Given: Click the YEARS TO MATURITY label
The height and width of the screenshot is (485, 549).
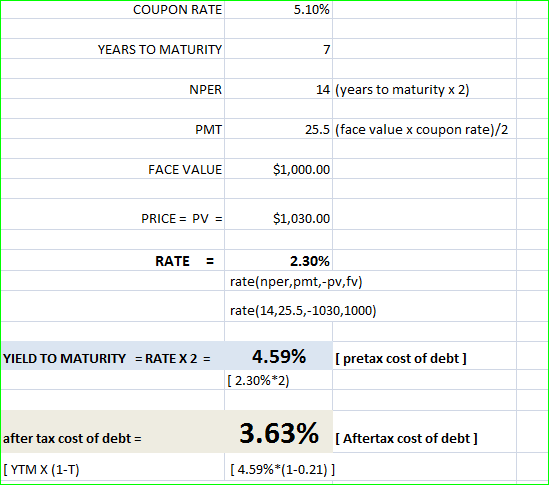Looking at the screenshot, I should (x=160, y=50).
